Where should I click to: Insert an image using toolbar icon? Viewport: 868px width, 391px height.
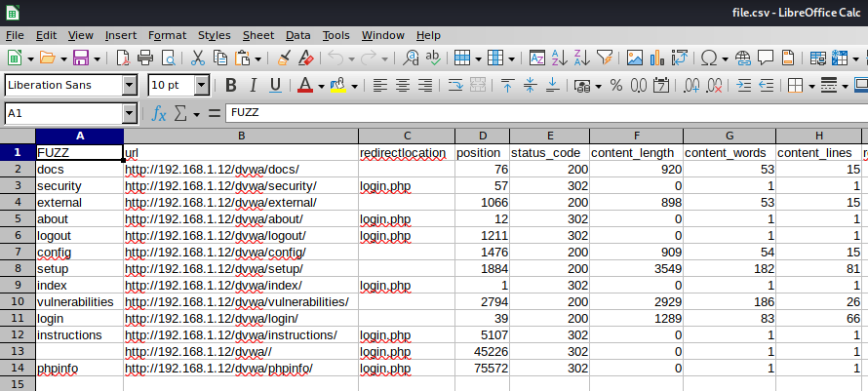(x=635, y=59)
